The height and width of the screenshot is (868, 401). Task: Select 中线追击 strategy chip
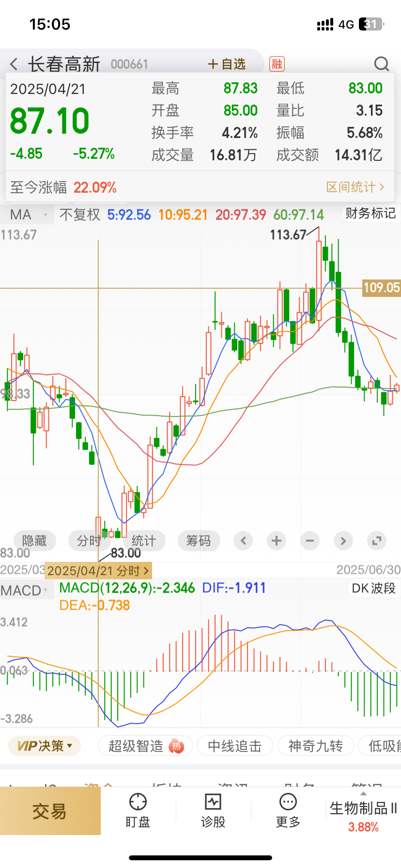235,746
